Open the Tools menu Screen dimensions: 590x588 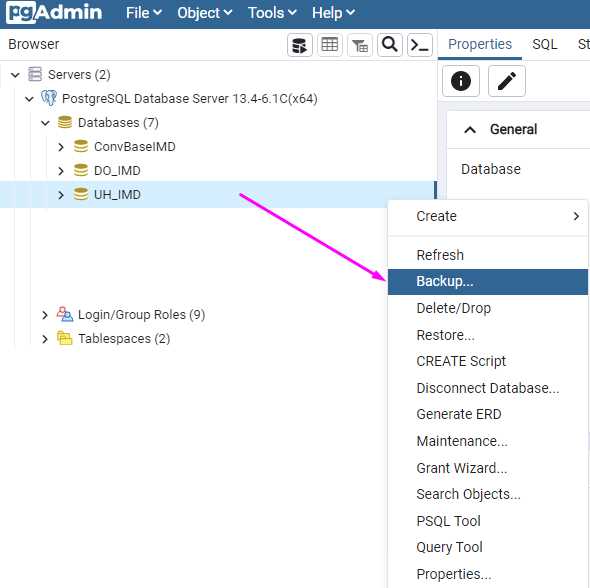pos(272,13)
